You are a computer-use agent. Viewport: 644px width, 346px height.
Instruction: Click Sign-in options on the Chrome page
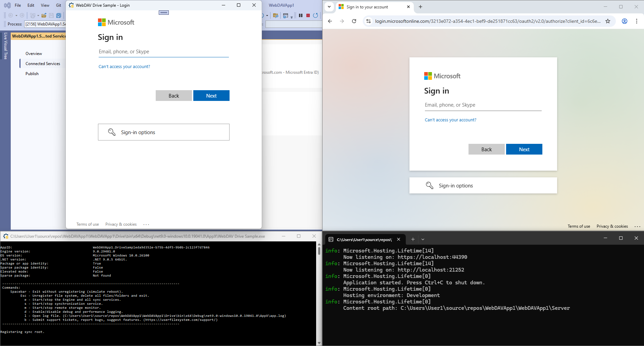[x=483, y=185]
